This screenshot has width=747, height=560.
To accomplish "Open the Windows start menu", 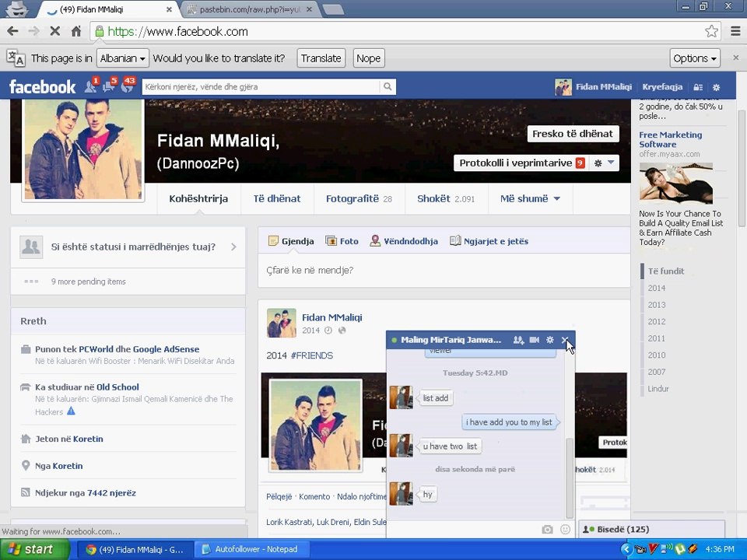I will [34, 549].
